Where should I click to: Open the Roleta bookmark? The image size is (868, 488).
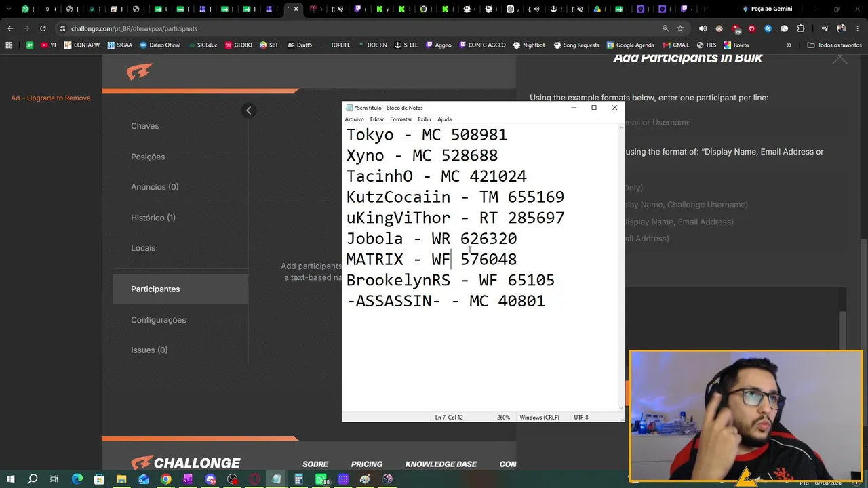736,45
